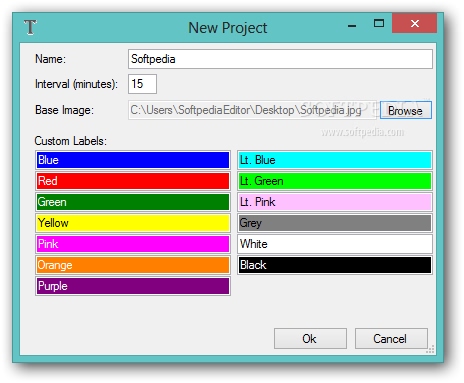Click the Name field containing Softpedia

click(280, 59)
